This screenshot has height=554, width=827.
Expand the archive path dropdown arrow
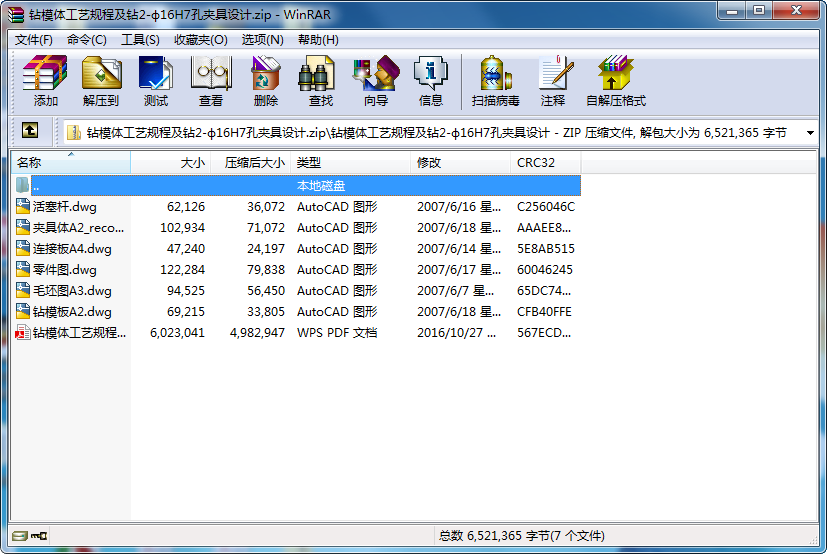(x=810, y=132)
